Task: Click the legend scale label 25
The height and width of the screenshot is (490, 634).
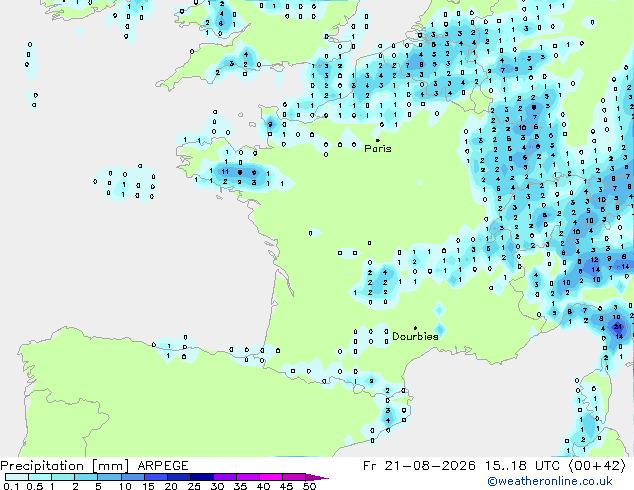Action: (194, 486)
